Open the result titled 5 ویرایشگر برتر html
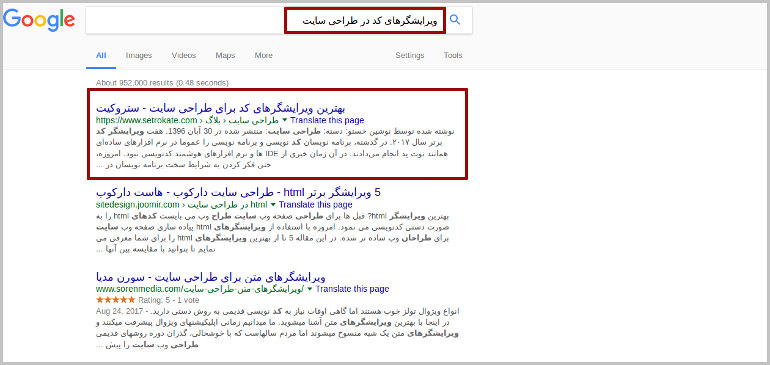The height and width of the screenshot is (365, 770). [238, 193]
